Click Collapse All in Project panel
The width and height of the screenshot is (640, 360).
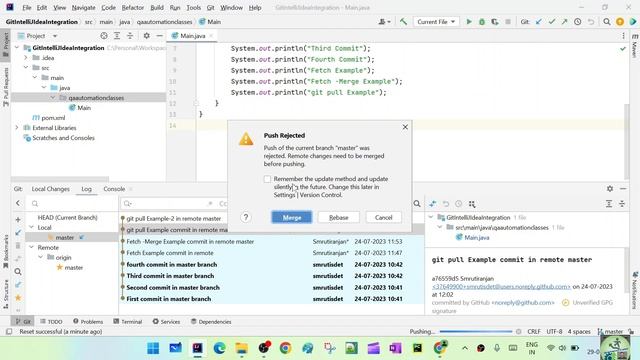click(130, 36)
